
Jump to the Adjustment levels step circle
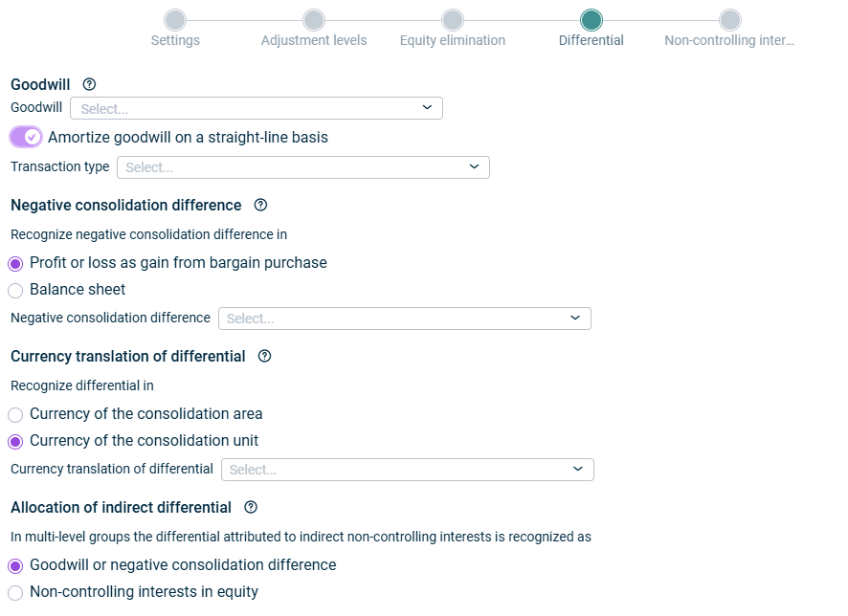tap(314, 20)
